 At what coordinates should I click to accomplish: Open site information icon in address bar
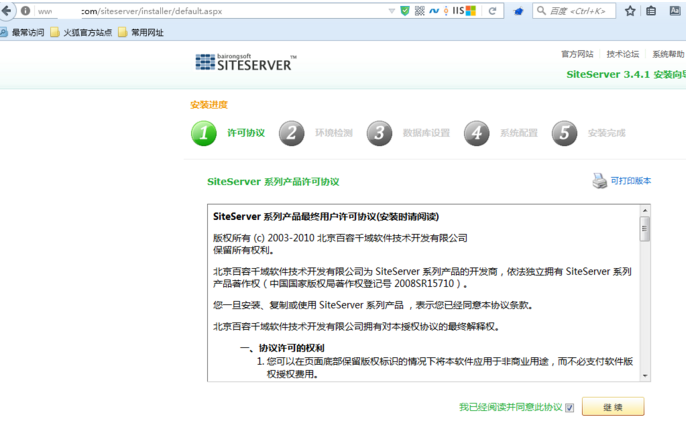[x=25, y=10]
